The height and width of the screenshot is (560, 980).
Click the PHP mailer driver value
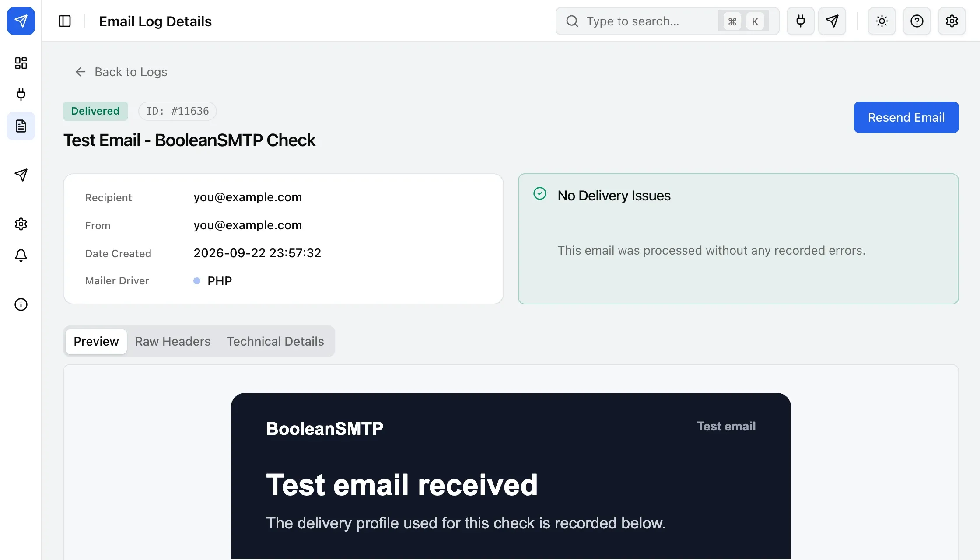click(220, 281)
